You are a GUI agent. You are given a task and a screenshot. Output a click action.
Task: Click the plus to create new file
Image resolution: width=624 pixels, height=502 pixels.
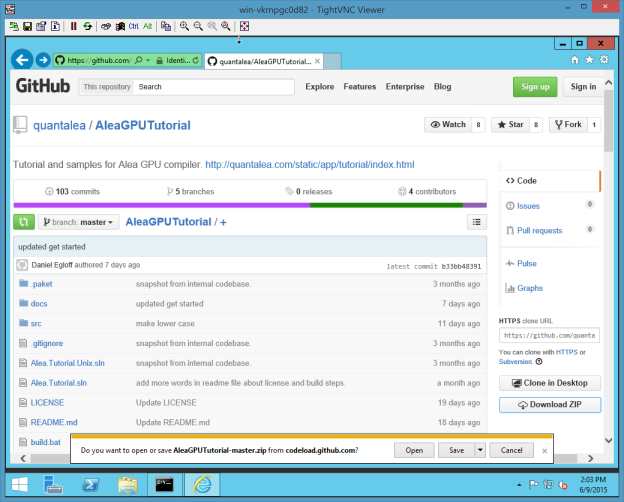click(x=223, y=222)
